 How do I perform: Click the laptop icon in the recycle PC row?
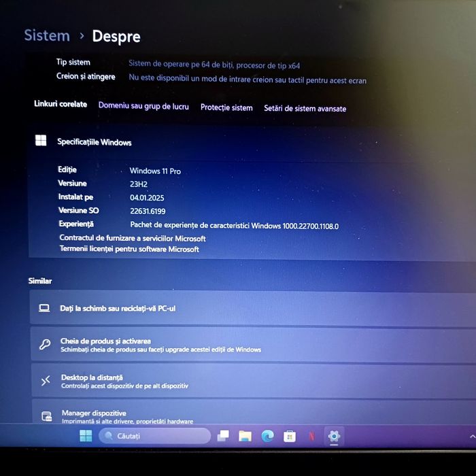[44, 308]
